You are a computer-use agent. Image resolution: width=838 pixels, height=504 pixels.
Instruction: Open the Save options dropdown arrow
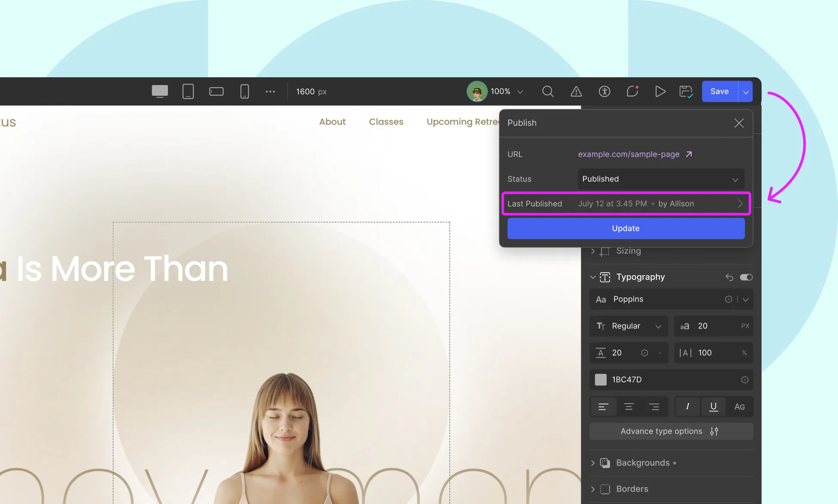pyautogui.click(x=746, y=91)
